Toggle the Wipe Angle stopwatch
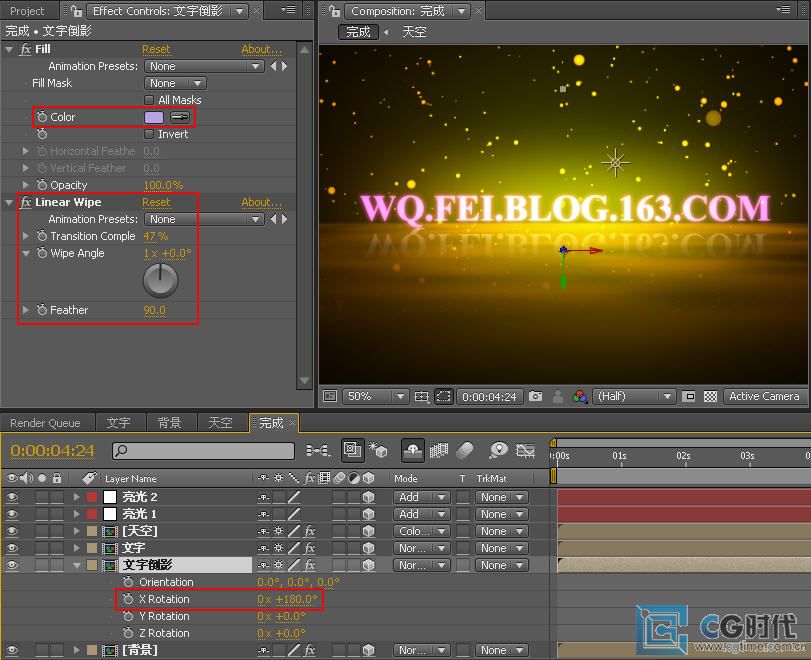 [x=42, y=253]
